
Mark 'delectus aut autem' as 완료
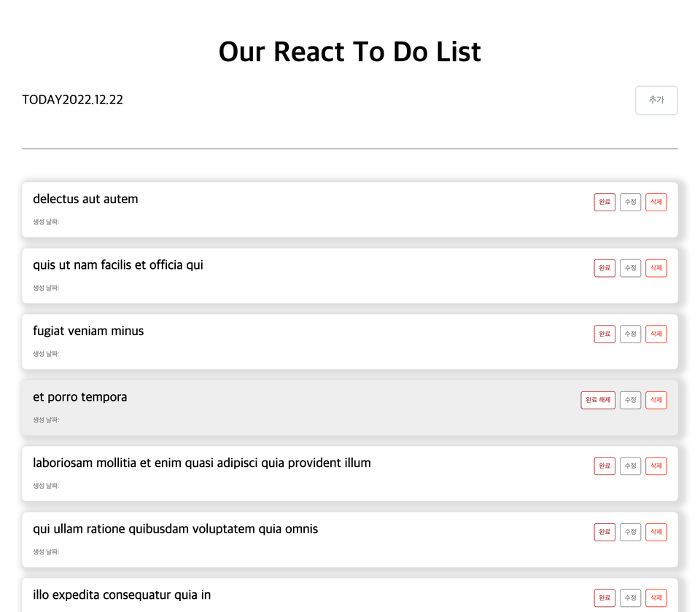604,202
